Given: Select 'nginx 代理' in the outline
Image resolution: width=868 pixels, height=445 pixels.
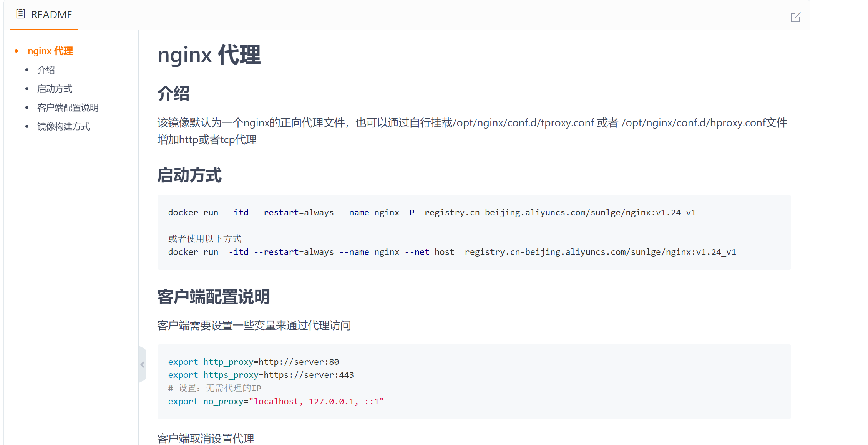Looking at the screenshot, I should point(50,51).
